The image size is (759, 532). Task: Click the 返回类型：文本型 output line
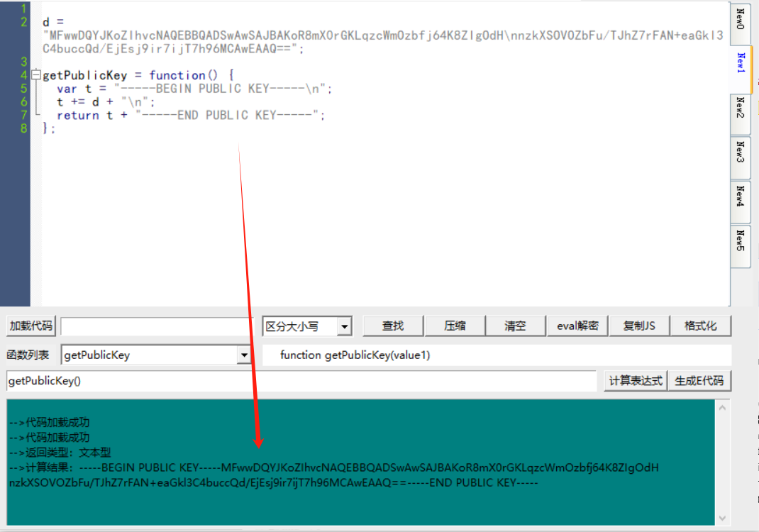click(60, 453)
